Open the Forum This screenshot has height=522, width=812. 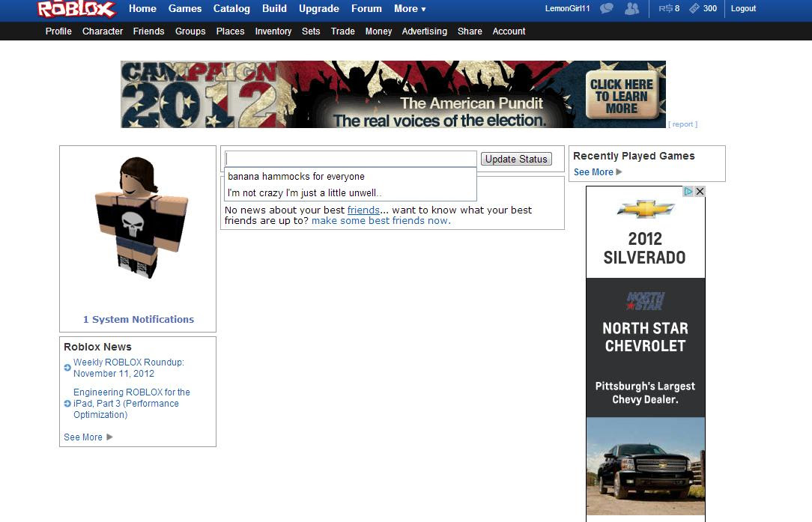pos(366,9)
